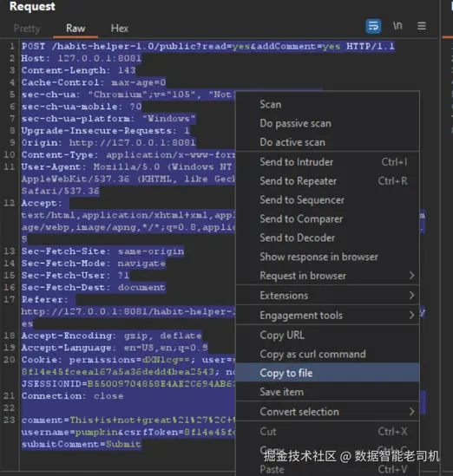Image resolution: width=453 pixels, height=476 pixels.
Task: Choose Paste from the context menu
Action: point(327,469)
